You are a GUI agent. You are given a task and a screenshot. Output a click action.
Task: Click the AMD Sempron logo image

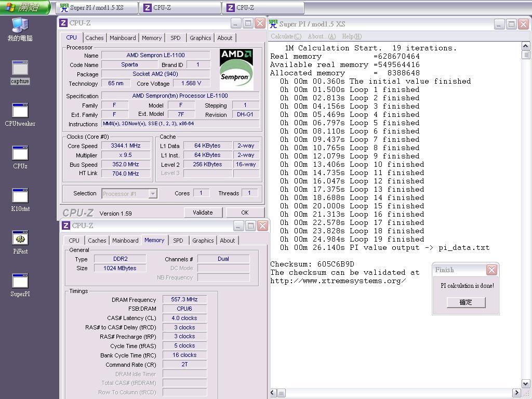tap(236, 69)
